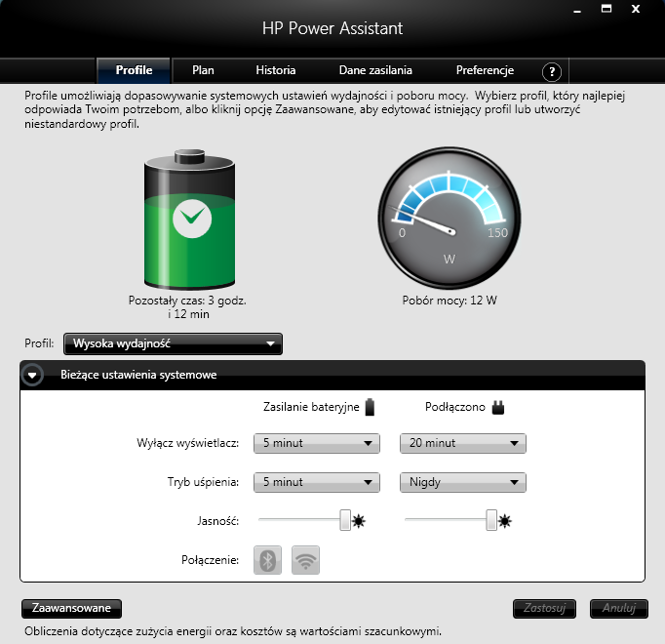Image resolution: width=665 pixels, height=644 pixels.
Task: Open plugged-in Tryb uśpienia Nigdy dropdown
Action: 463,482
